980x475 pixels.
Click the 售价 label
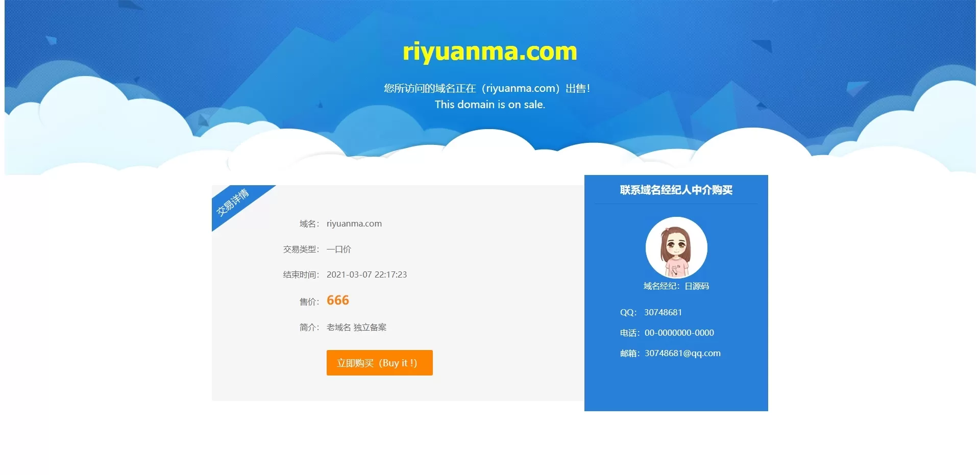pyautogui.click(x=309, y=302)
